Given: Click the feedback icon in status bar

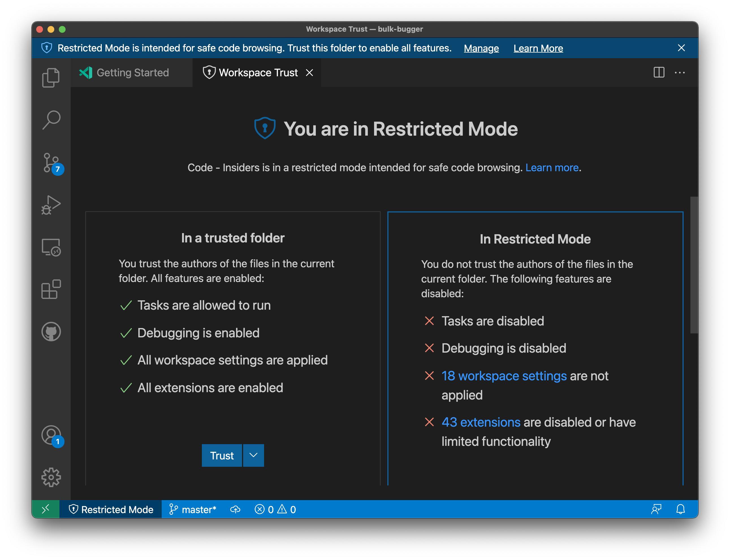Looking at the screenshot, I should tap(656, 509).
